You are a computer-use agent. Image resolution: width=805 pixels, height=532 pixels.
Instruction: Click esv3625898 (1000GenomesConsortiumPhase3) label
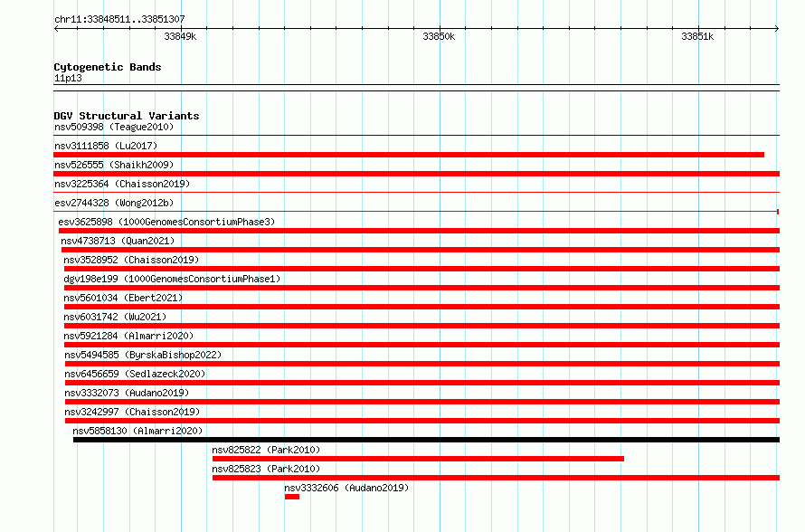tap(166, 222)
